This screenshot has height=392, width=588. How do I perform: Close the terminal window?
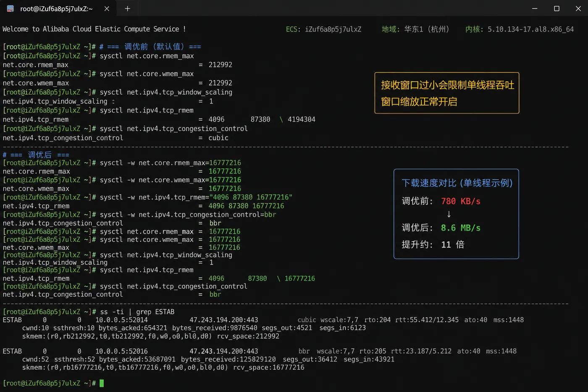(578, 8)
